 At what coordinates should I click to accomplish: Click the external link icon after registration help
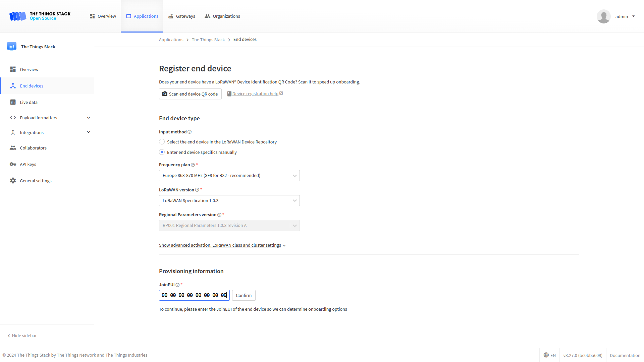[281, 93]
